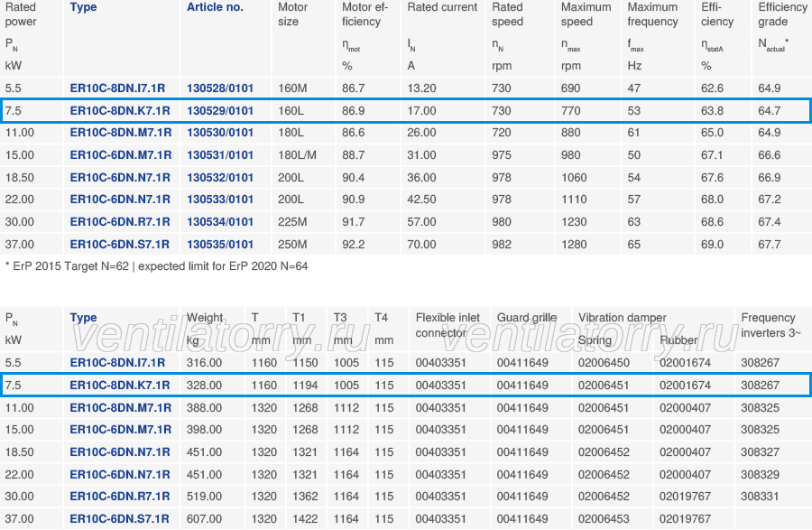The height and width of the screenshot is (530, 812).
Task: Select motor size cell '180L/M'
Action: (297, 155)
